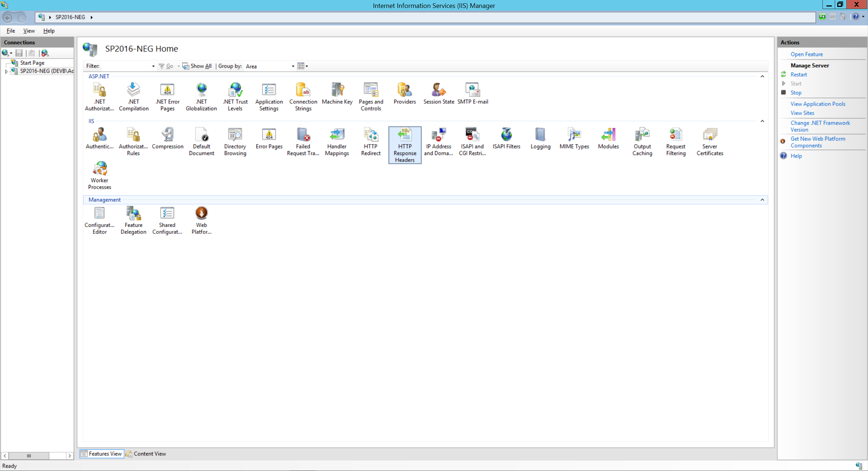
Task: Open Directory Browsing feature
Action: coord(235,141)
